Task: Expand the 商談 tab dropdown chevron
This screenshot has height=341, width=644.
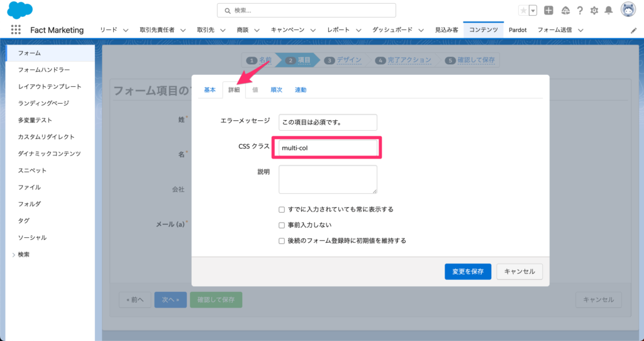Action: (257, 30)
